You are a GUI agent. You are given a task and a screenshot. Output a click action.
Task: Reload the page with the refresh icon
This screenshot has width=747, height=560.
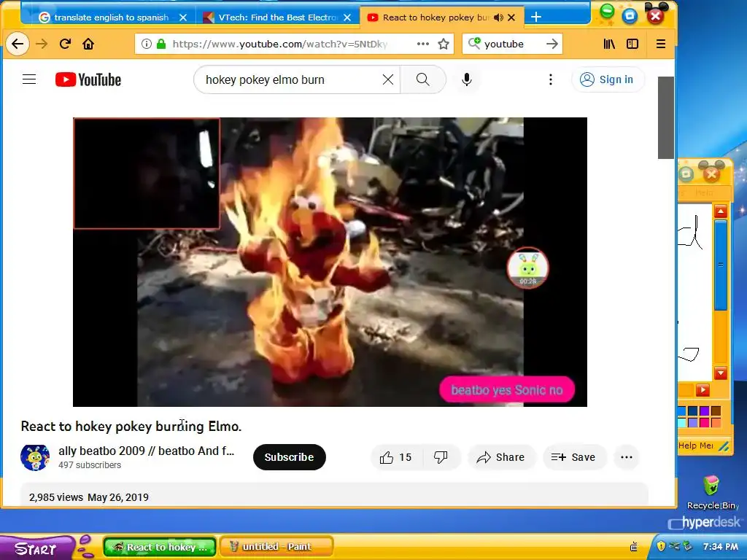65,44
